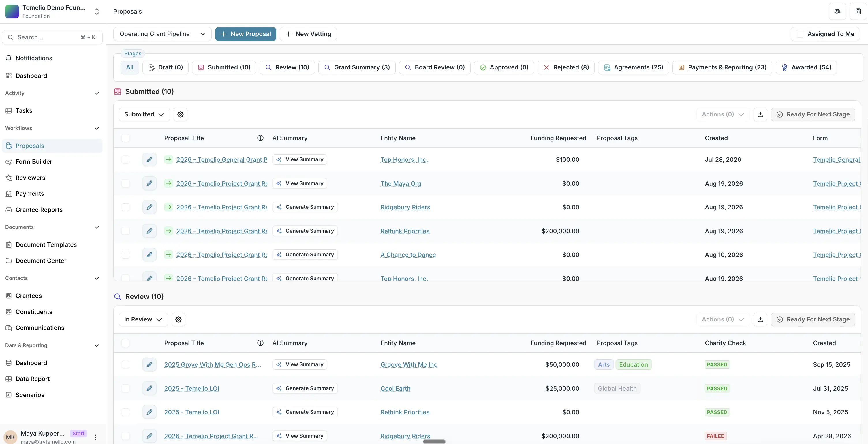868x444 pixels.
Task: Open column settings gear for Review table
Action: pos(178,319)
